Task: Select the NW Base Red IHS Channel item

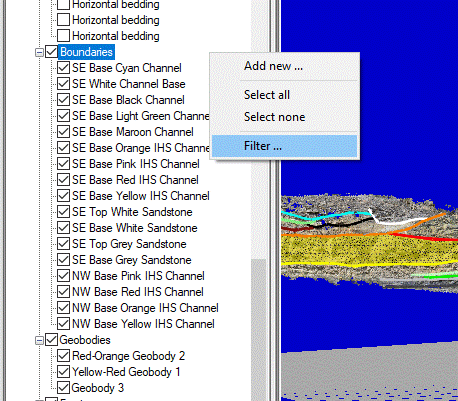Action: (x=138, y=292)
